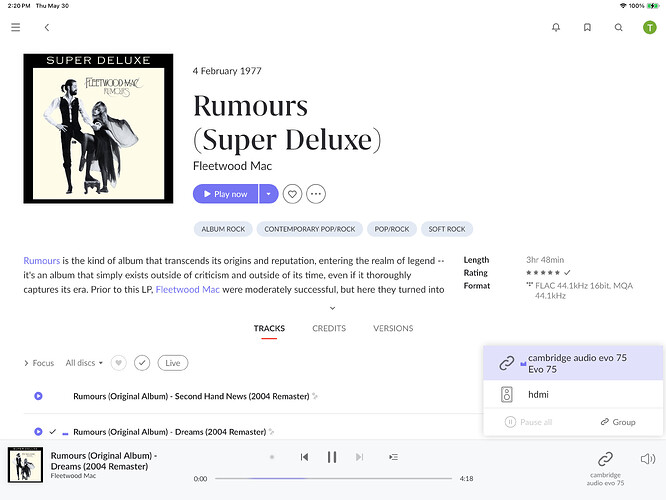The width and height of the screenshot is (666, 500).
Task: Open now playing Dreams track title
Action: [x=104, y=461]
